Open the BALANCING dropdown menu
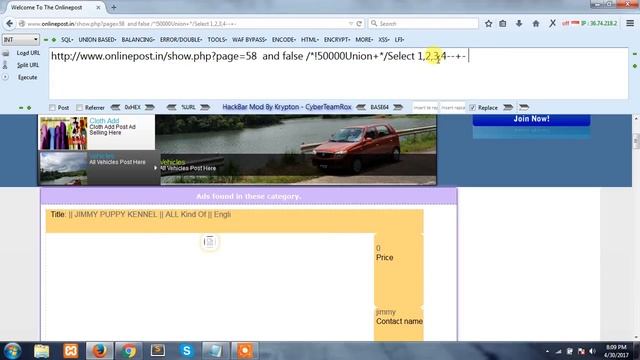Viewport: 640px width, 360px height. [138, 40]
